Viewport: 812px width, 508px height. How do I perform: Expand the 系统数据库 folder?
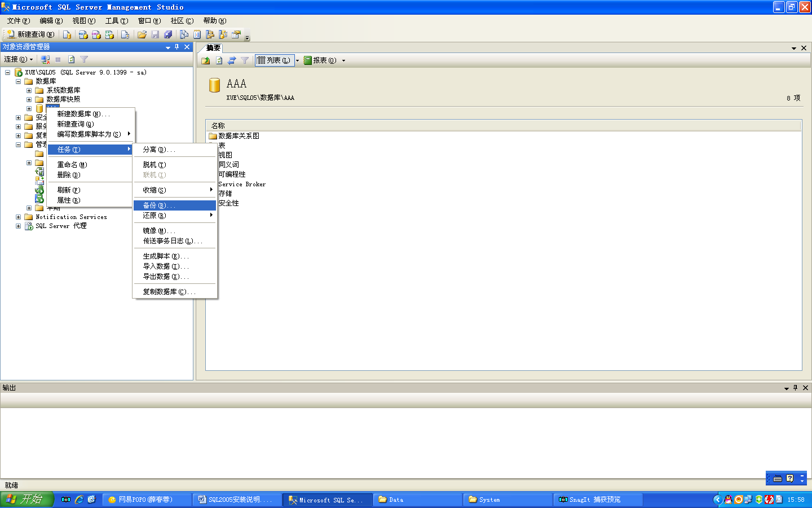(x=29, y=90)
